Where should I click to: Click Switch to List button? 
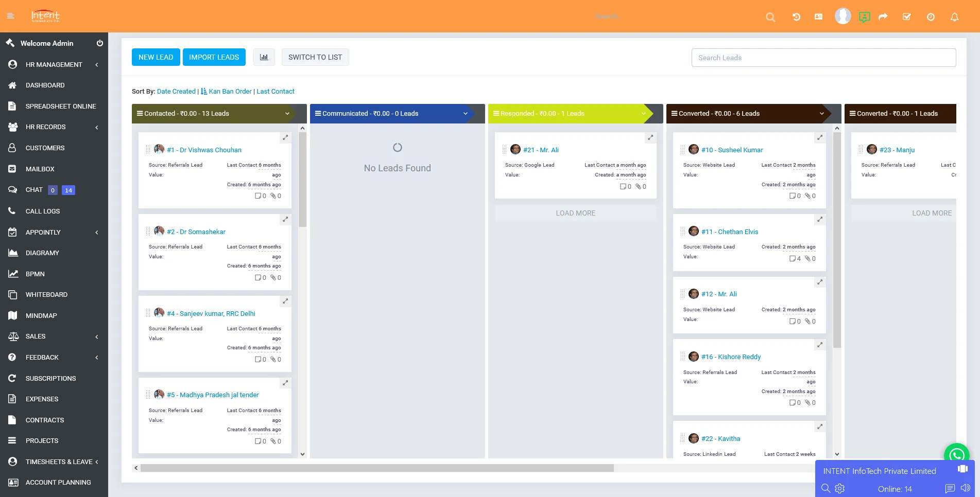click(315, 57)
